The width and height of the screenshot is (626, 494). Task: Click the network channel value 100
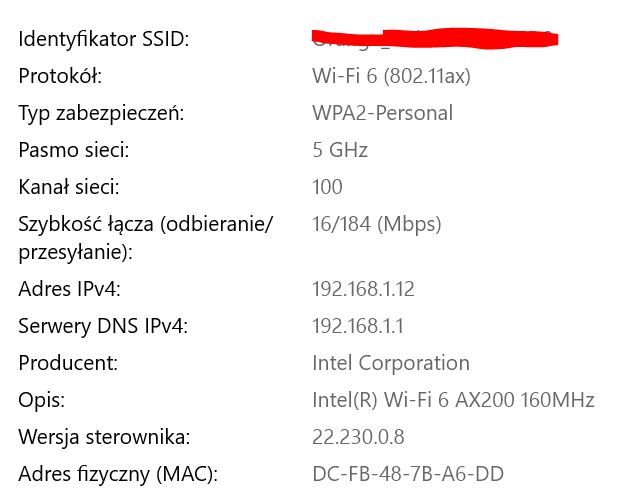[x=327, y=187]
